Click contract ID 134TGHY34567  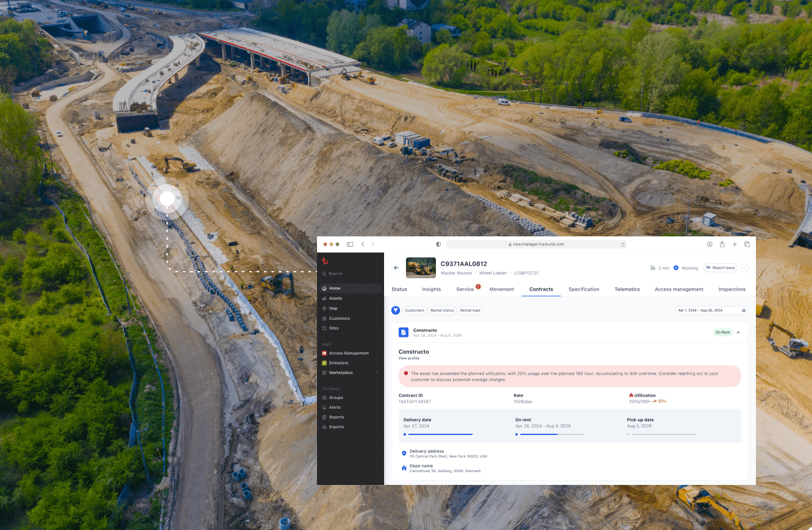coord(415,401)
